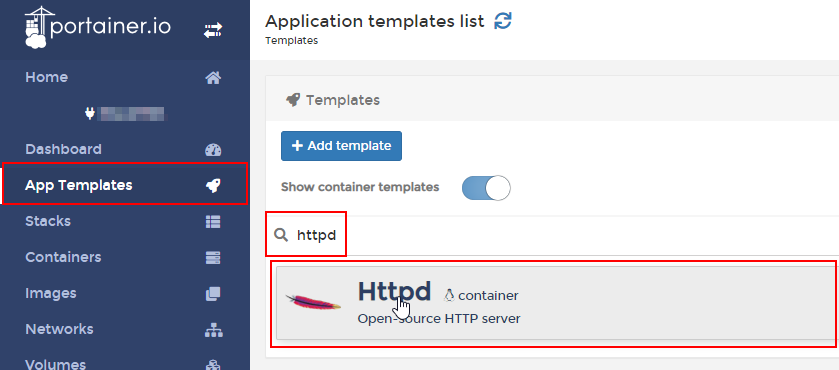Click the Networks sitemap icon
839x370 pixels.
(213, 330)
